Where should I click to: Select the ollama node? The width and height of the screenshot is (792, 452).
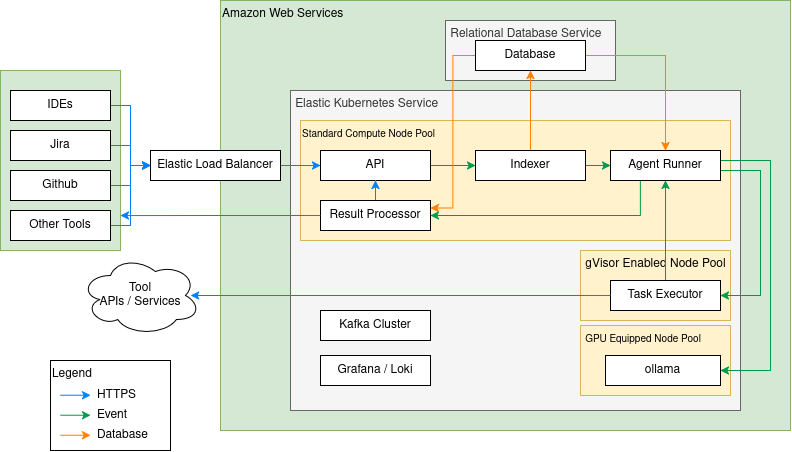pyautogui.click(x=662, y=370)
